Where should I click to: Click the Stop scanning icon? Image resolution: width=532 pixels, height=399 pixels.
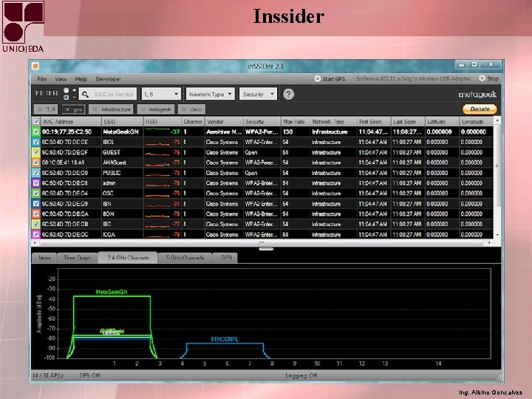(482, 78)
